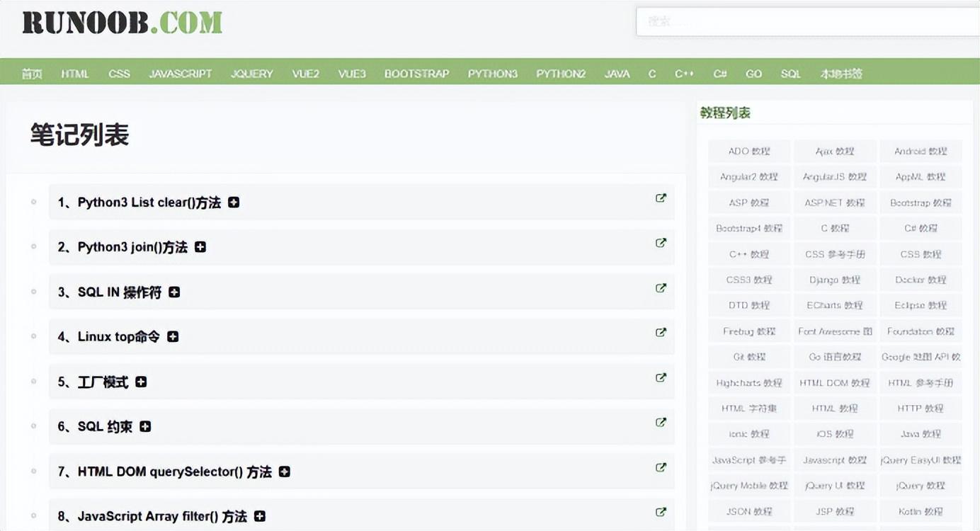Open 本地书签 in the navigation bar
Image resolution: width=980 pixels, height=531 pixels.
click(x=841, y=74)
